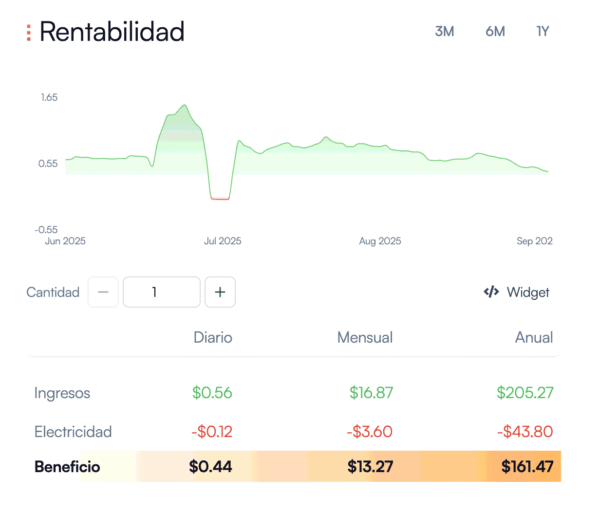
Task: Click the Rentabilidad heading
Action: click(x=112, y=32)
